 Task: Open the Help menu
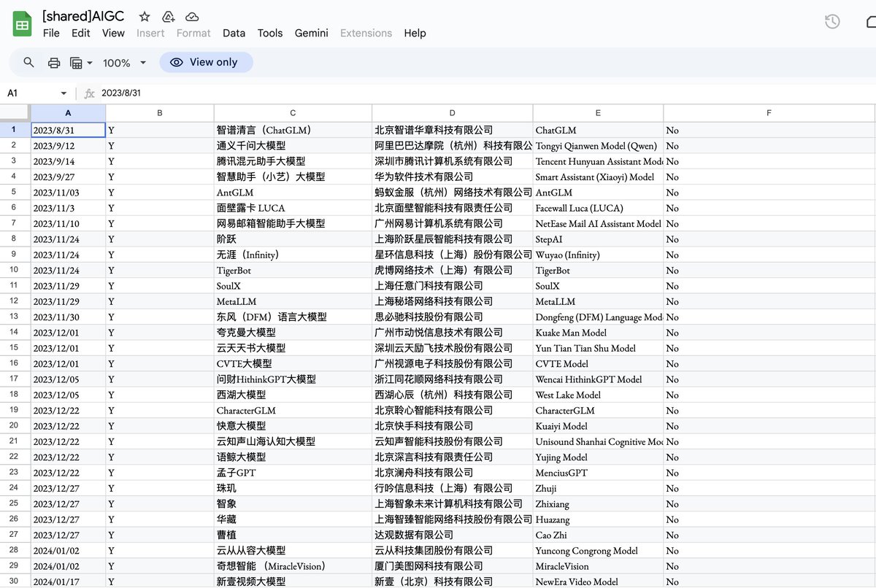point(415,33)
